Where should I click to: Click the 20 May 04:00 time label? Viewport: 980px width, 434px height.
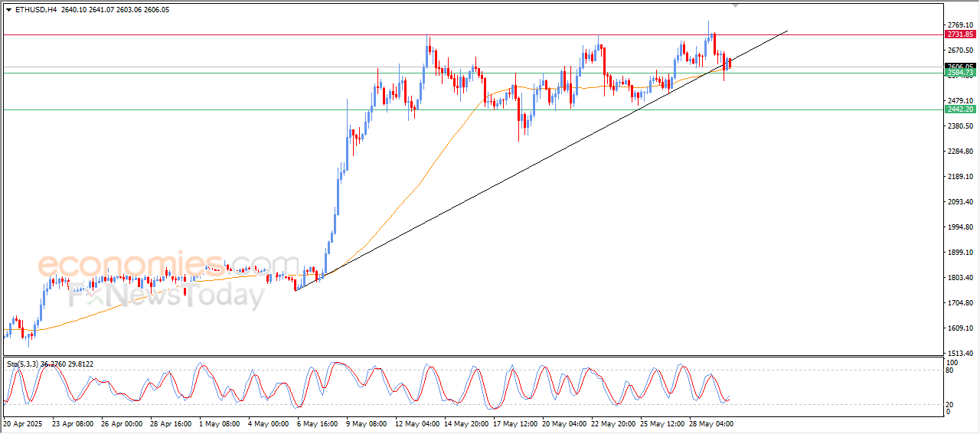[564, 423]
